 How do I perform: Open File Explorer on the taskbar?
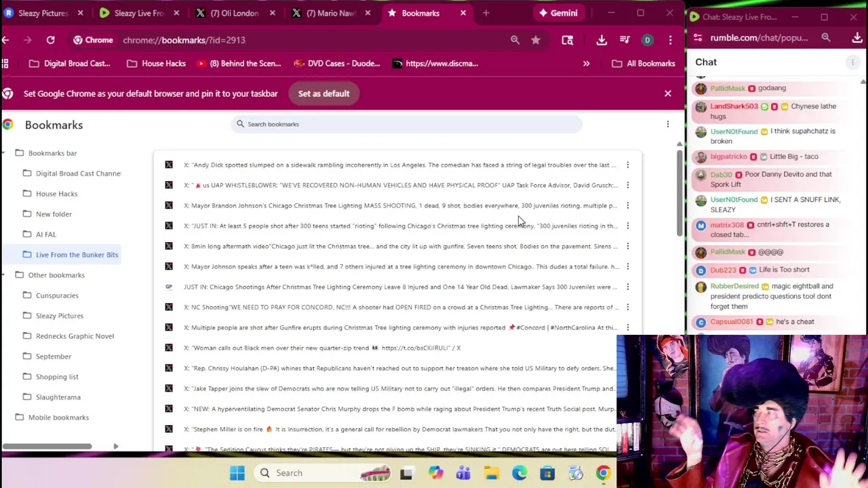[x=491, y=472]
